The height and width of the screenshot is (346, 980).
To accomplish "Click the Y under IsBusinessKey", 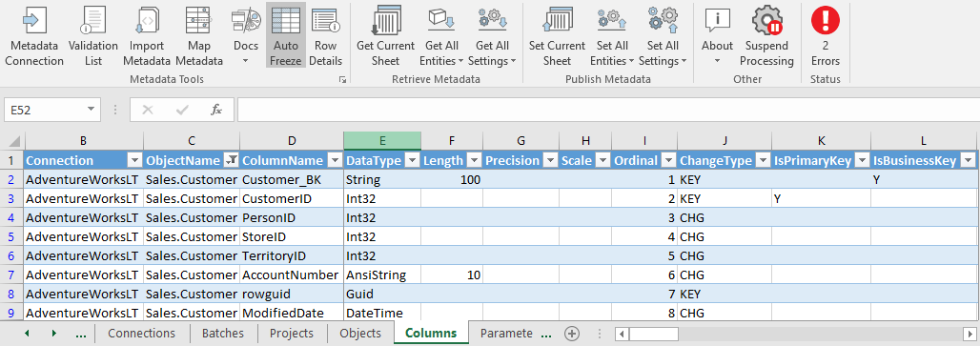I will click(x=924, y=180).
